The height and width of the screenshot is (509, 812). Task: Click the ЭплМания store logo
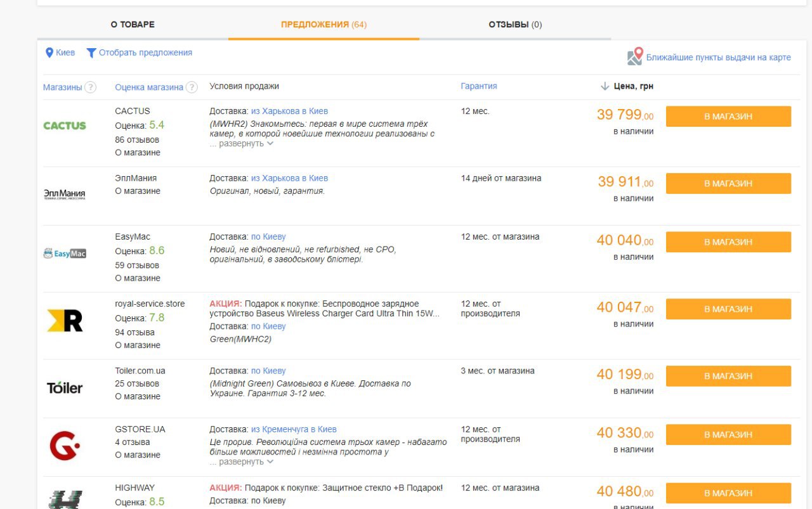[65, 194]
